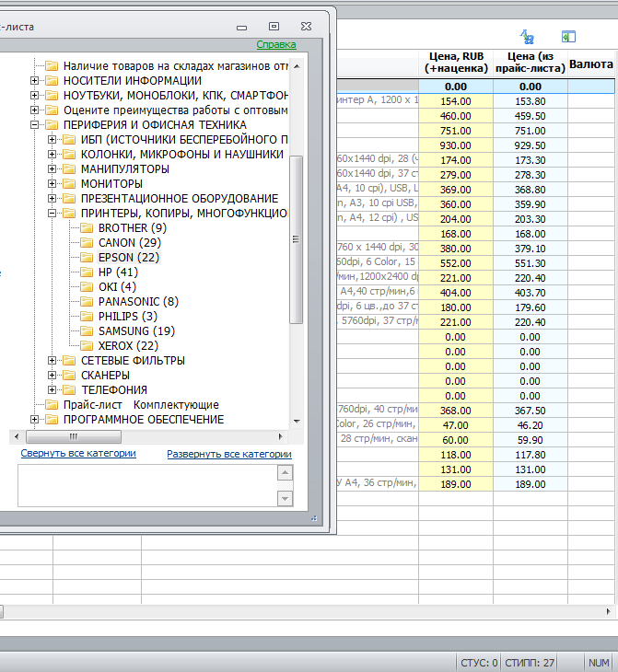Click tree vertical scrollbar thumb
618x672 pixels.
click(x=297, y=239)
